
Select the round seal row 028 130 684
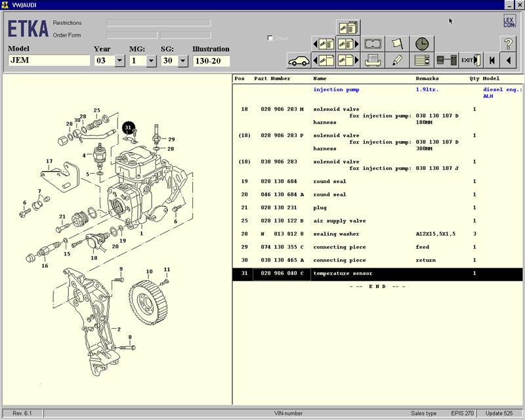(x=377, y=181)
